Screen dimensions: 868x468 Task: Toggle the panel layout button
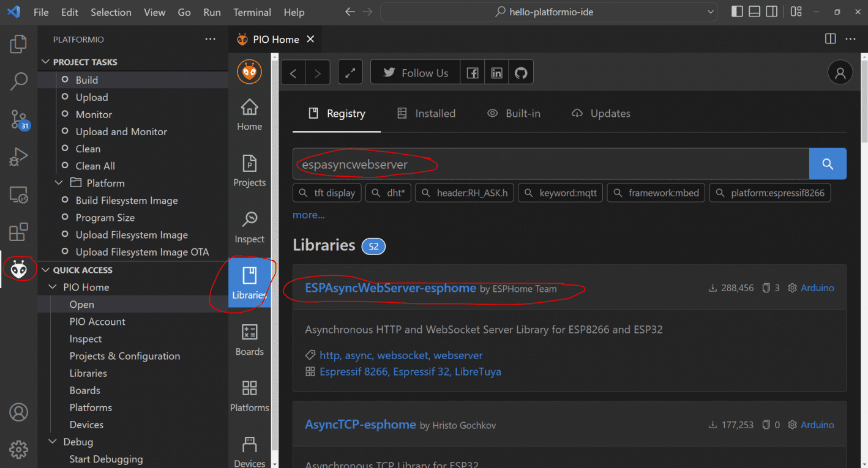(x=754, y=12)
